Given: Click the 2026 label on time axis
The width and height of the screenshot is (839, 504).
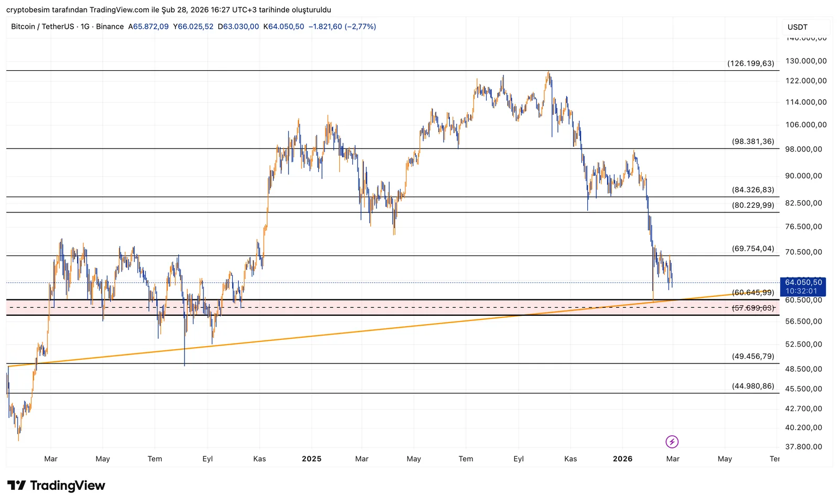Looking at the screenshot, I should tap(622, 459).
